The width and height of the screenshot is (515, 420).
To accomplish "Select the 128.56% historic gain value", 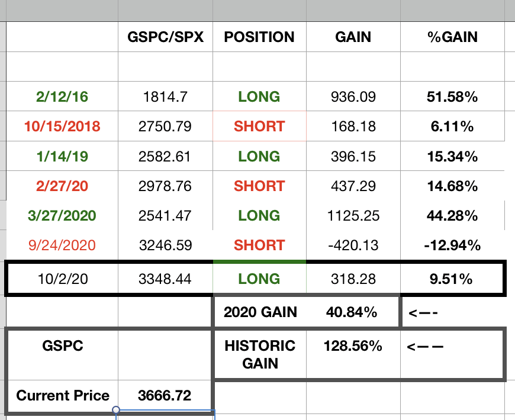I will tap(353, 347).
